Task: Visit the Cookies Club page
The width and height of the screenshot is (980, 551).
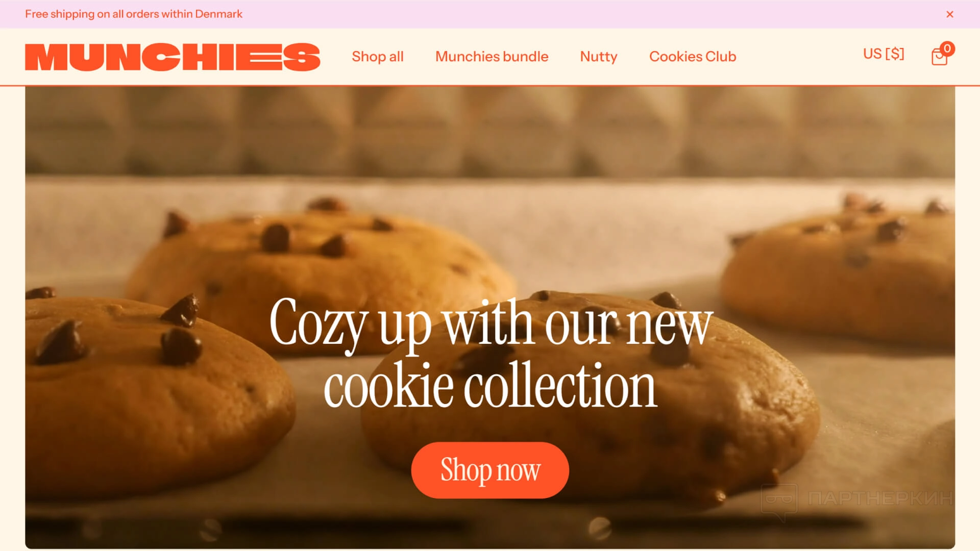Action: pyautogui.click(x=693, y=57)
